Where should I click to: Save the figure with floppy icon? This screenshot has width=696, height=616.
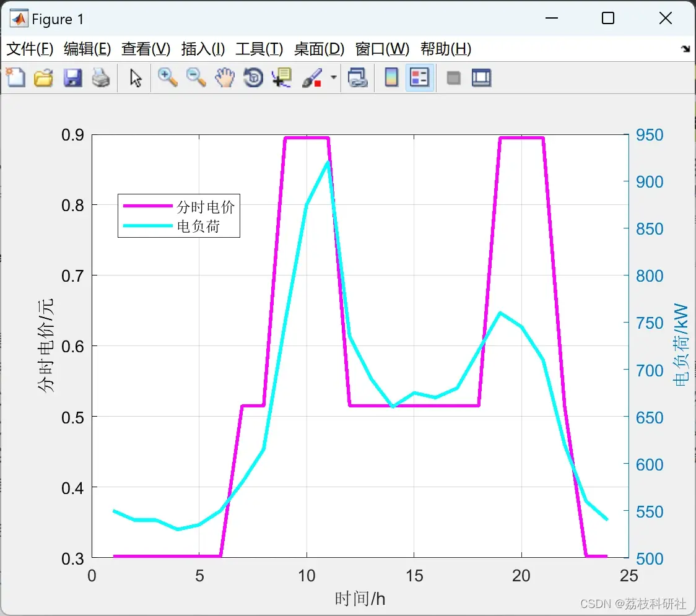click(72, 77)
